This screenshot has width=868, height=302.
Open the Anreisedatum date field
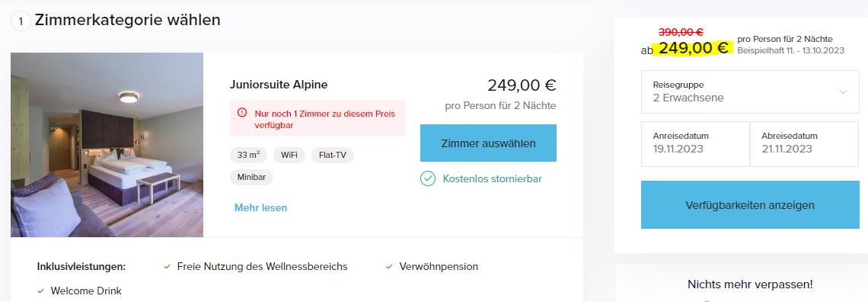click(695, 143)
